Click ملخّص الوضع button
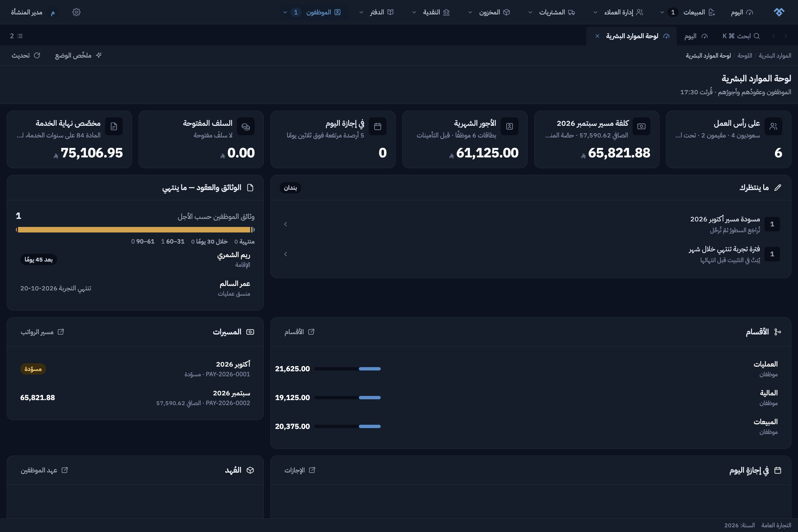 click(x=78, y=55)
